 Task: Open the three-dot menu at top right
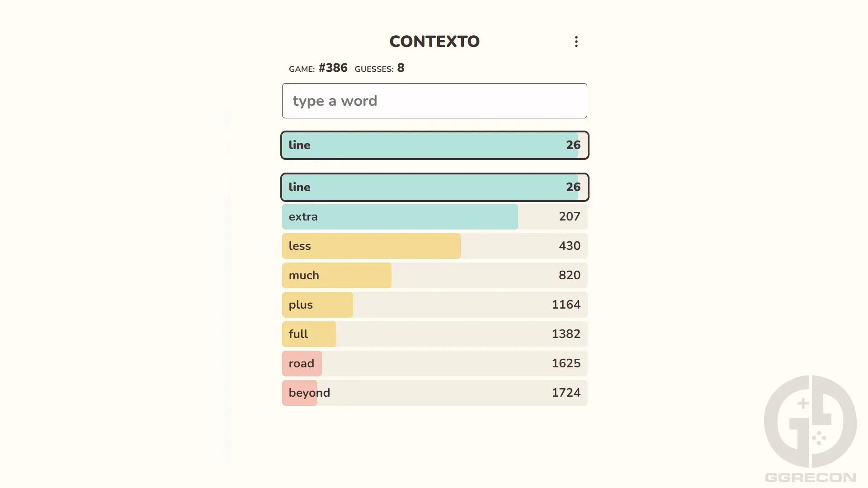[576, 42]
